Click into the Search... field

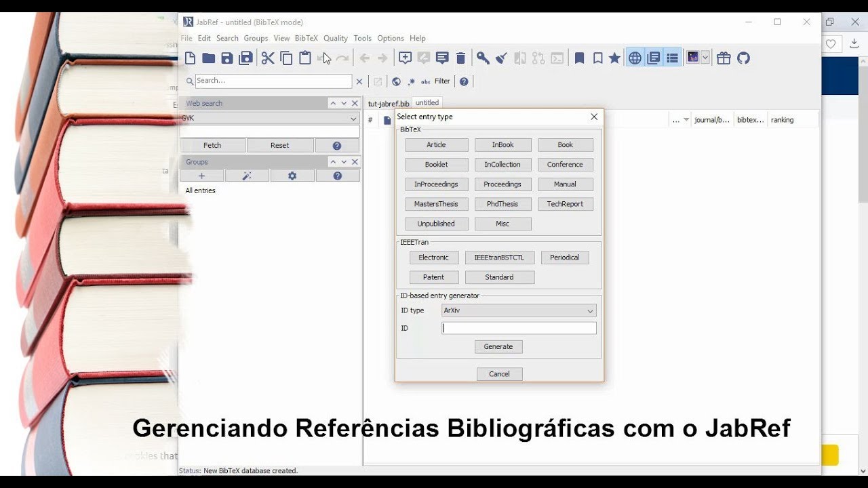pos(273,81)
